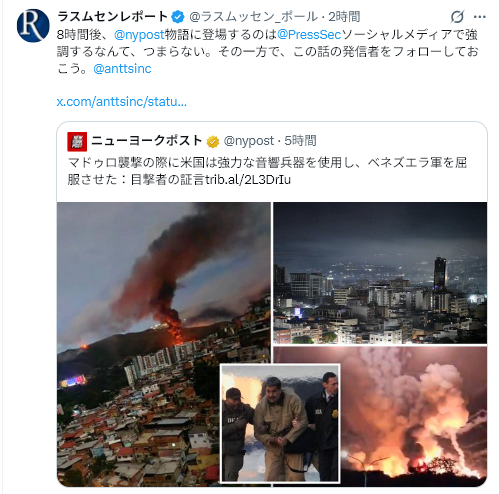The height and width of the screenshot is (494, 499).
Task: Open the night city skyline photo
Action: tap(380, 273)
